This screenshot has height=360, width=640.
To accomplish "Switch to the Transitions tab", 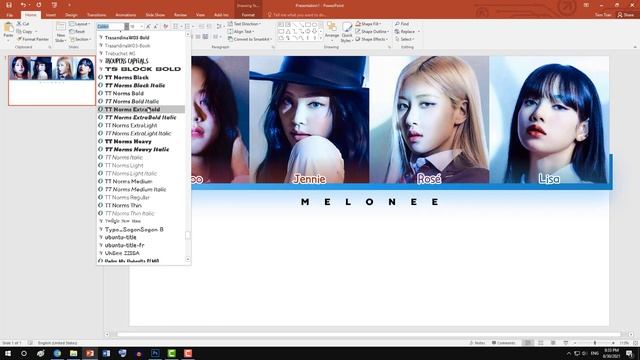I will tap(96, 15).
